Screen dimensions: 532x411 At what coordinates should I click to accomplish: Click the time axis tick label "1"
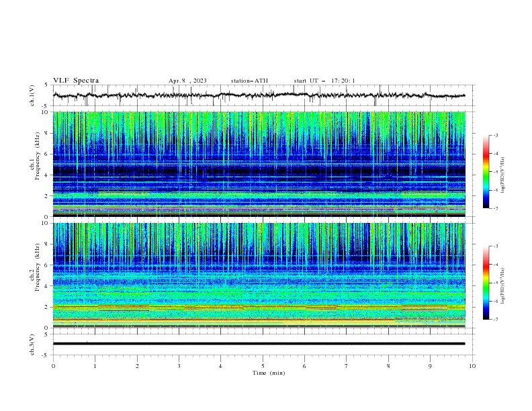click(x=95, y=366)
